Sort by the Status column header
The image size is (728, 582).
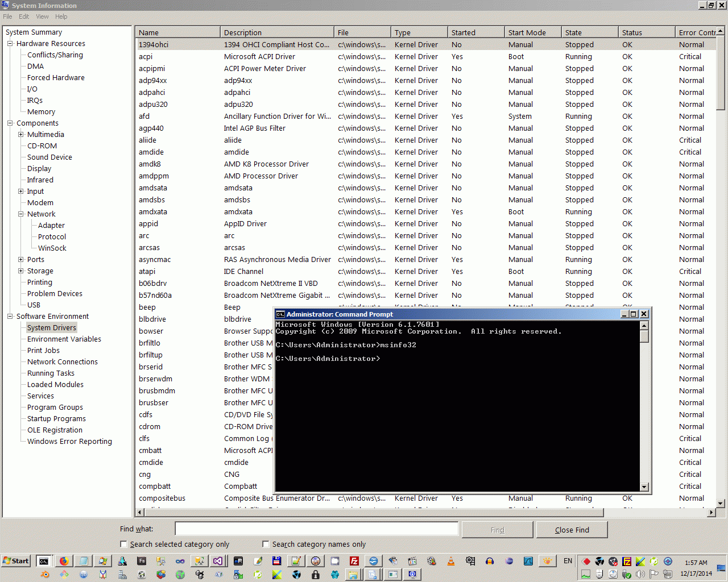[x=647, y=32]
